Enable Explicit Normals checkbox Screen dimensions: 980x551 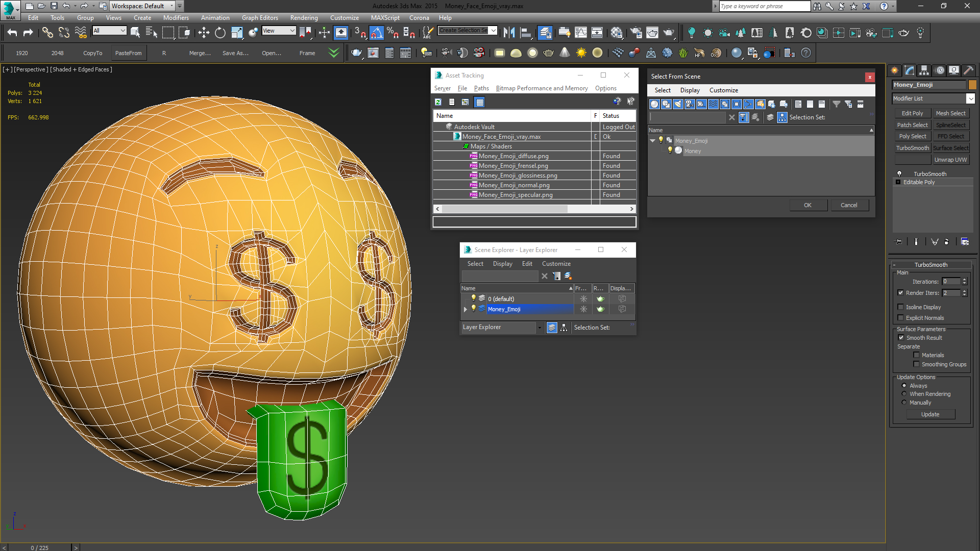pyautogui.click(x=901, y=318)
